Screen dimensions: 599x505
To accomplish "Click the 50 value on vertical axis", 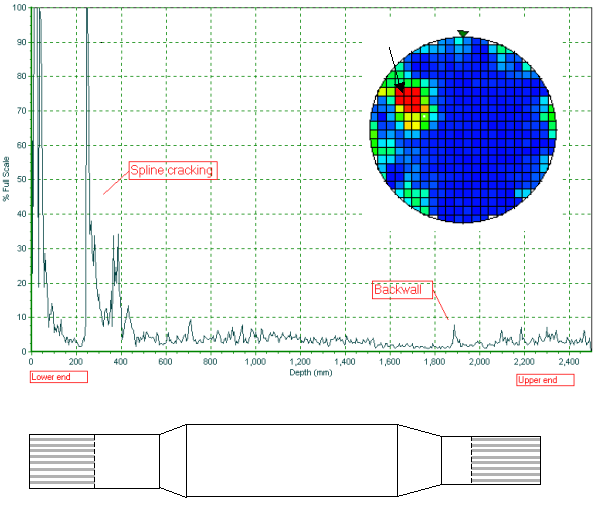I will (21, 180).
